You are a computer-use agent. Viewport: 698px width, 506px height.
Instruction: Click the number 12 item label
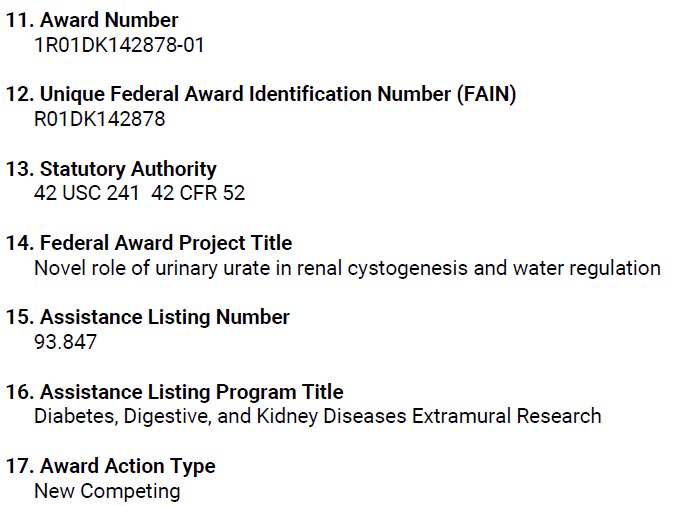tap(20, 94)
